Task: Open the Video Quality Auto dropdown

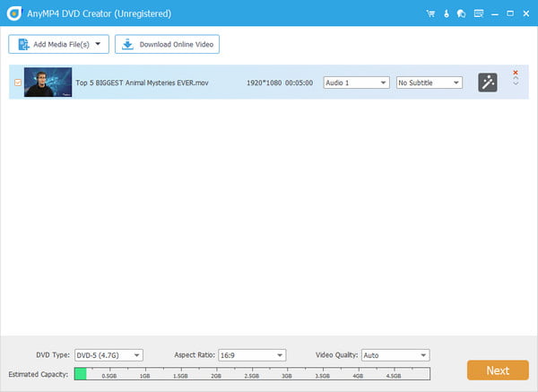Action: click(395, 355)
